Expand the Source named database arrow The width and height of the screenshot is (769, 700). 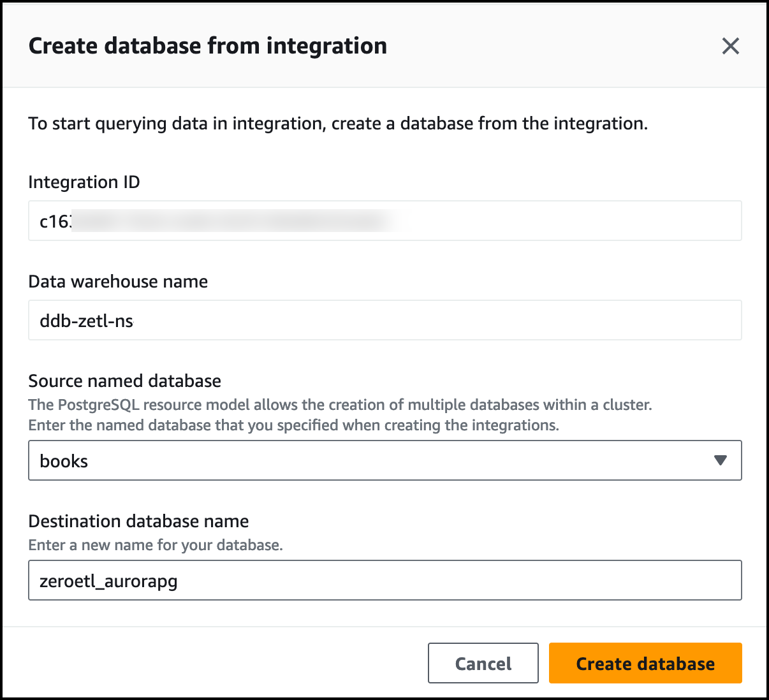(x=720, y=460)
